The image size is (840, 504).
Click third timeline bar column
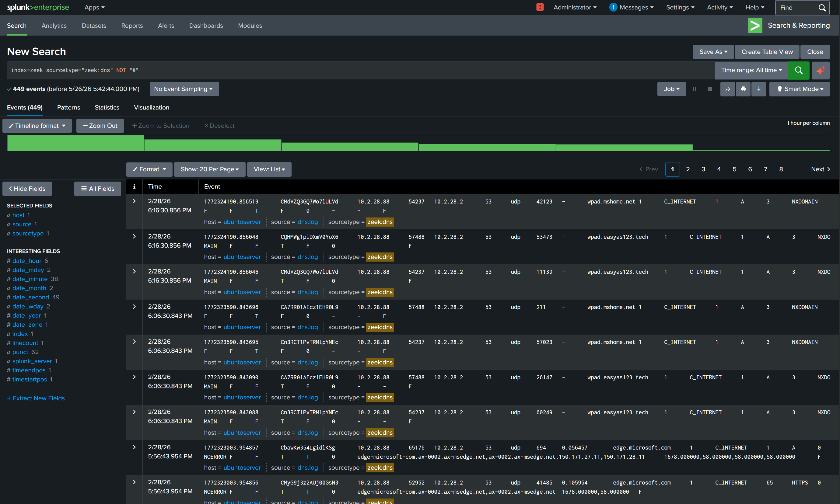click(350, 147)
